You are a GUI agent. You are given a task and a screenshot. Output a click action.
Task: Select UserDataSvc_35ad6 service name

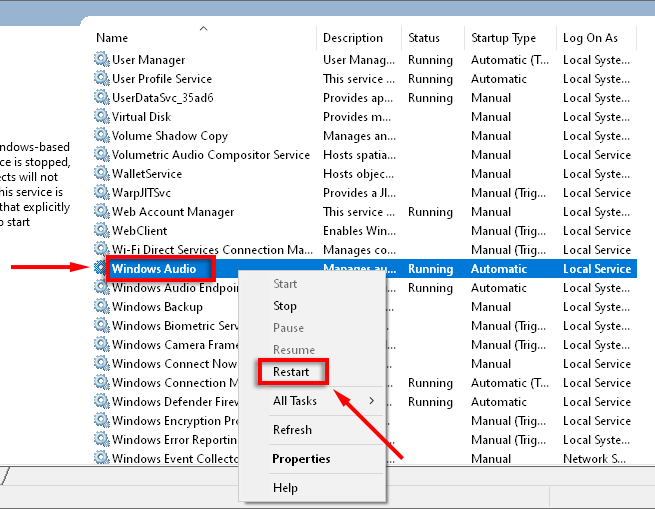coord(163,98)
